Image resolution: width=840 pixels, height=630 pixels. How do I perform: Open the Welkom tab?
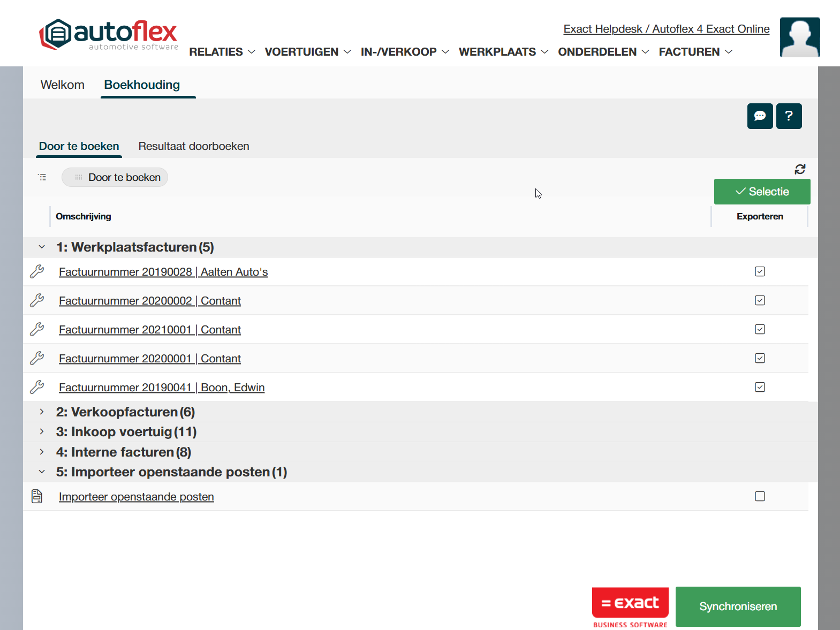[63, 85]
